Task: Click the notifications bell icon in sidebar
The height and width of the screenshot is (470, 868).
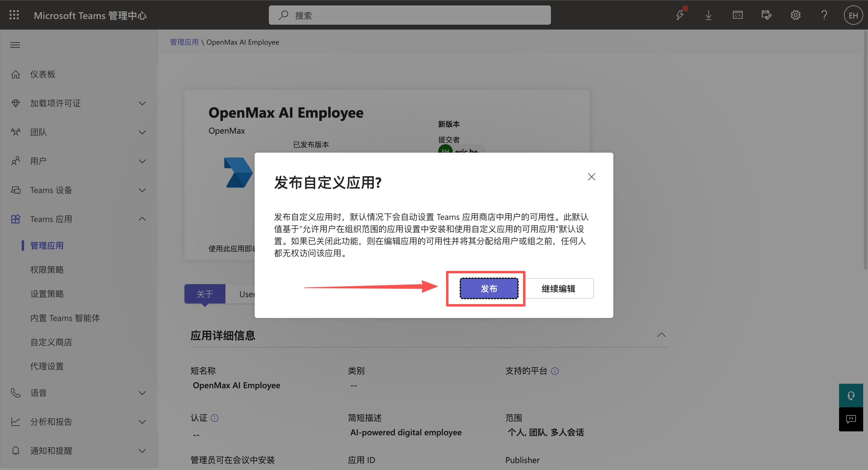Action: point(15,451)
